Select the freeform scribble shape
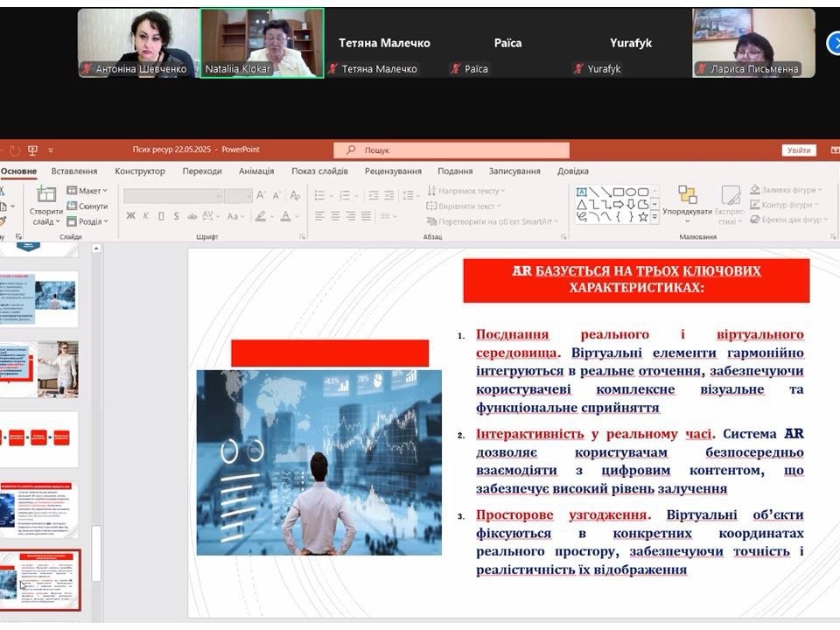 (581, 217)
